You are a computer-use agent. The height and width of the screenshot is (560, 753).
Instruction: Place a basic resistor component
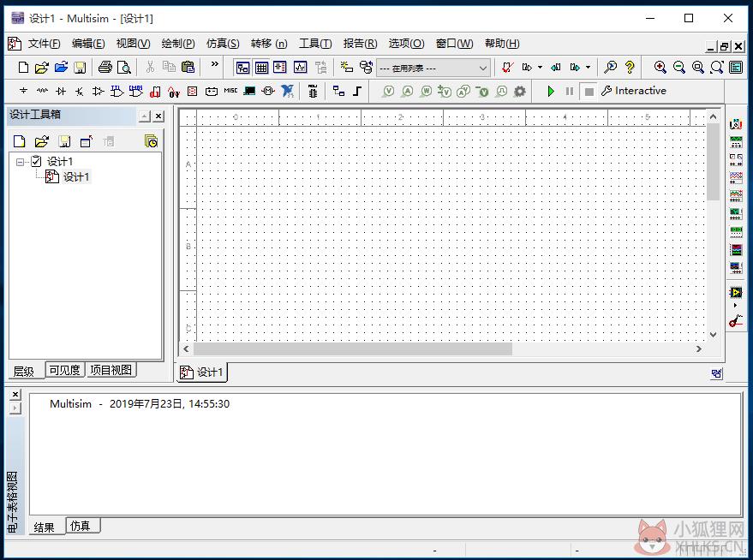tap(42, 91)
